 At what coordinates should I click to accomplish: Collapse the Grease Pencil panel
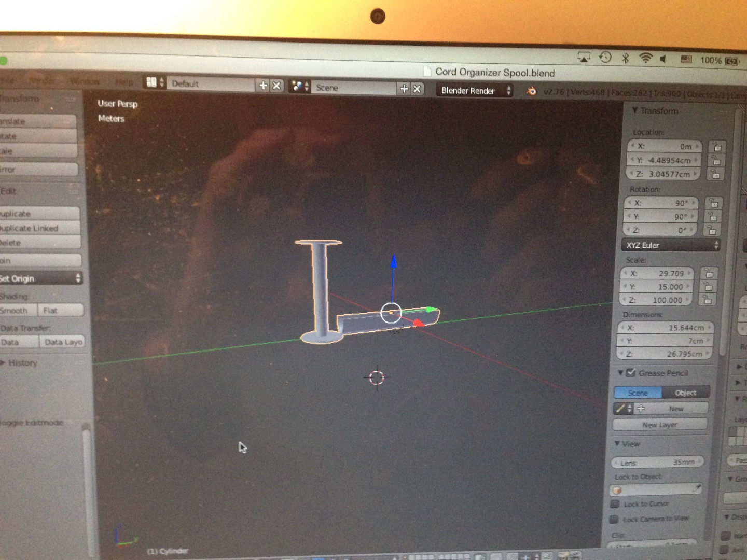tap(620, 372)
